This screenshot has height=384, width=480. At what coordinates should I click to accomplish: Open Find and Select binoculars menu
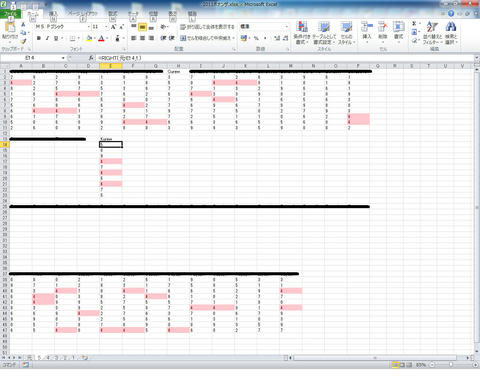click(x=451, y=33)
